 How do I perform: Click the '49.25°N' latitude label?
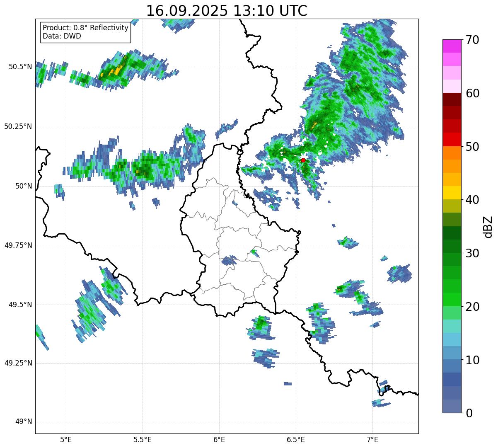[x=18, y=363]
